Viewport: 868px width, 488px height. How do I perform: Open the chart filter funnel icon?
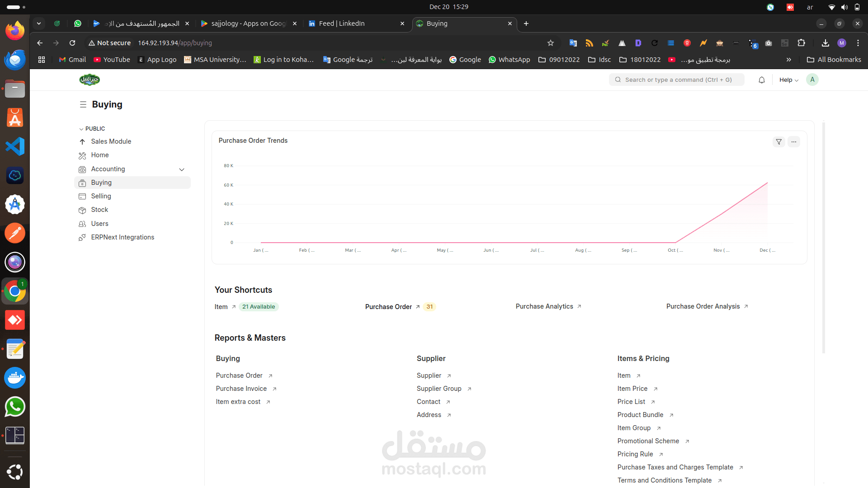click(x=779, y=142)
